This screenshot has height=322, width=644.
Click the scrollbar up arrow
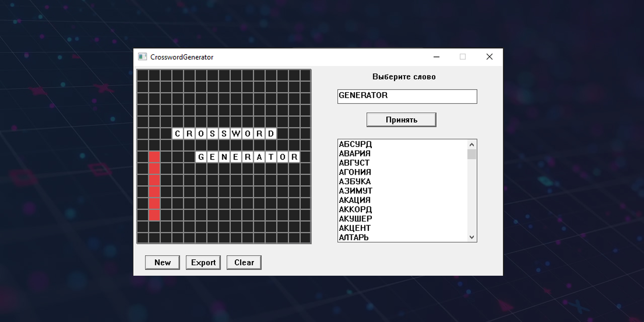pos(471,144)
